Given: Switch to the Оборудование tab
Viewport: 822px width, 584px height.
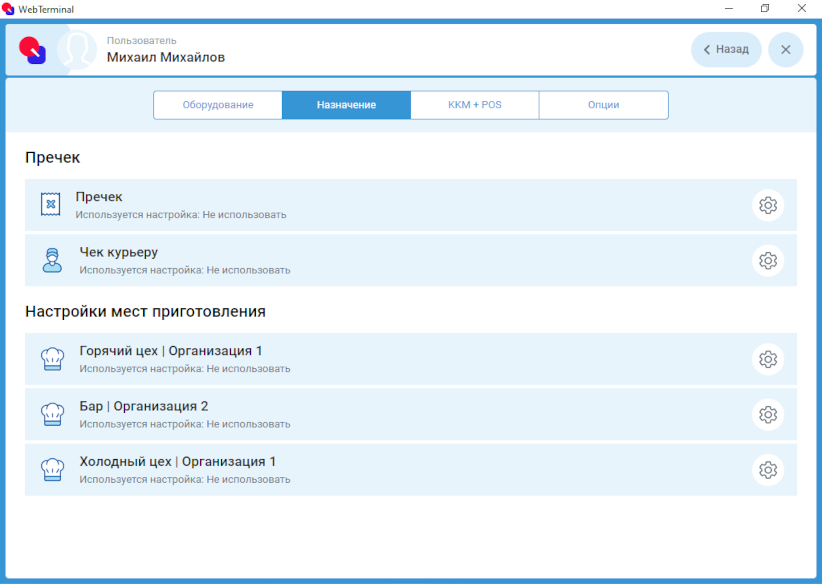Looking at the screenshot, I should (218, 105).
